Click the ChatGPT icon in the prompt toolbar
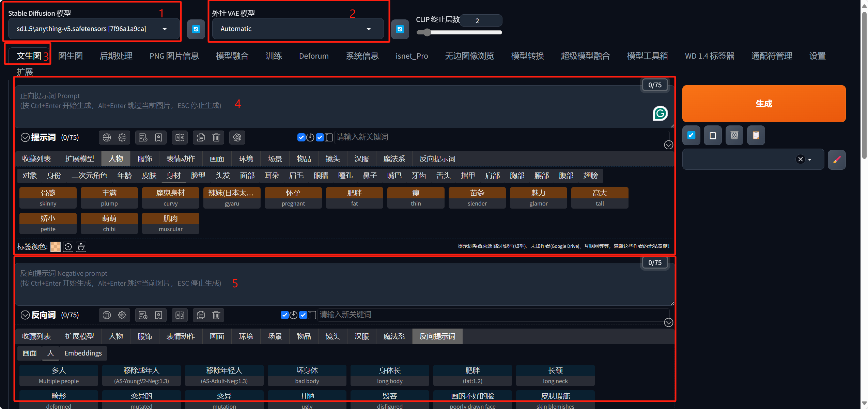The height and width of the screenshot is (409, 868). click(x=237, y=137)
